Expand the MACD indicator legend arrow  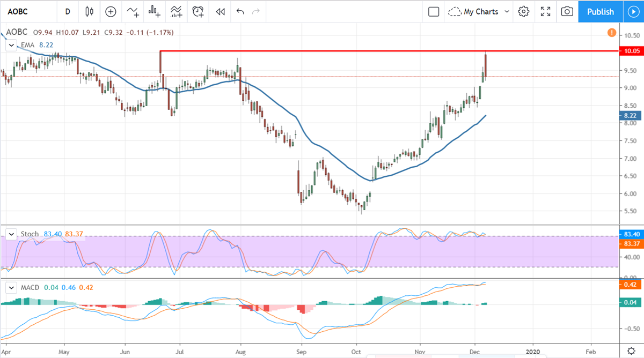point(11,289)
